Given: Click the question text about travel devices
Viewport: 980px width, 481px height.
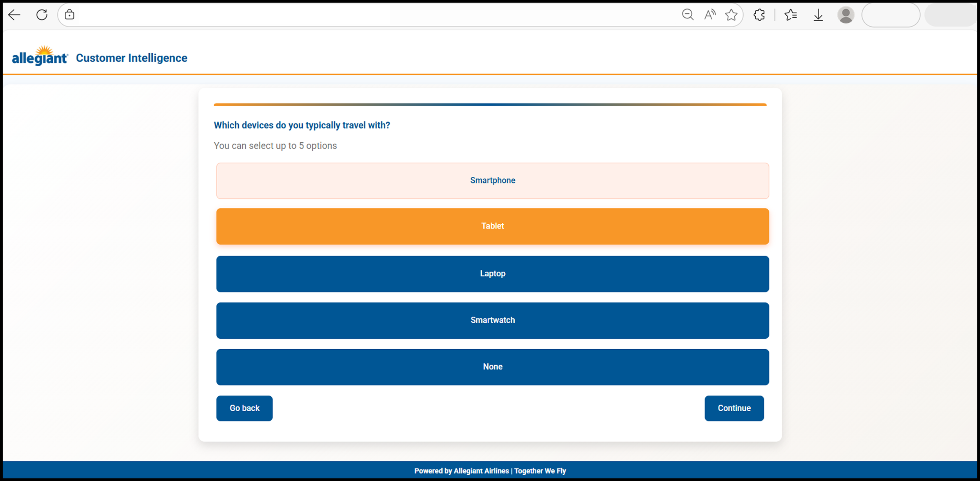Looking at the screenshot, I should (x=302, y=125).
